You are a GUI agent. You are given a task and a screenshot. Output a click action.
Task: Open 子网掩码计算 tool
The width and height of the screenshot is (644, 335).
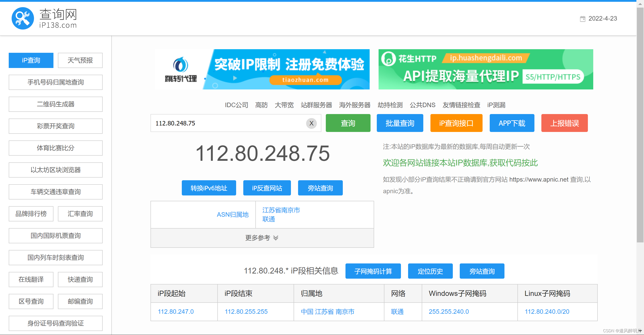coord(373,271)
